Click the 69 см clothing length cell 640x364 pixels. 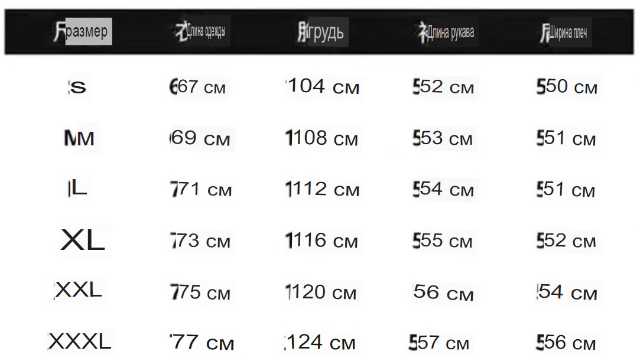coord(200,138)
